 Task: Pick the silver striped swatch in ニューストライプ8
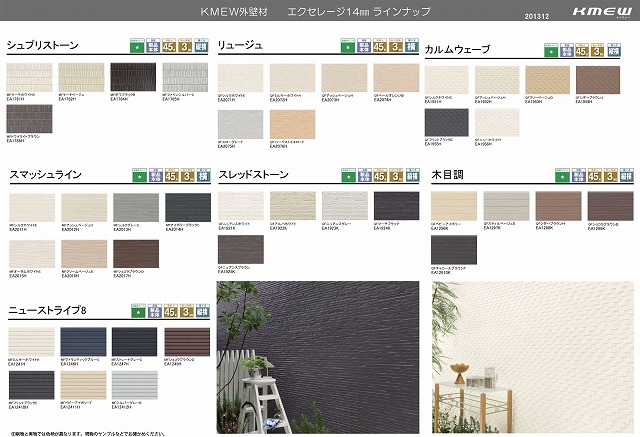(x=135, y=385)
